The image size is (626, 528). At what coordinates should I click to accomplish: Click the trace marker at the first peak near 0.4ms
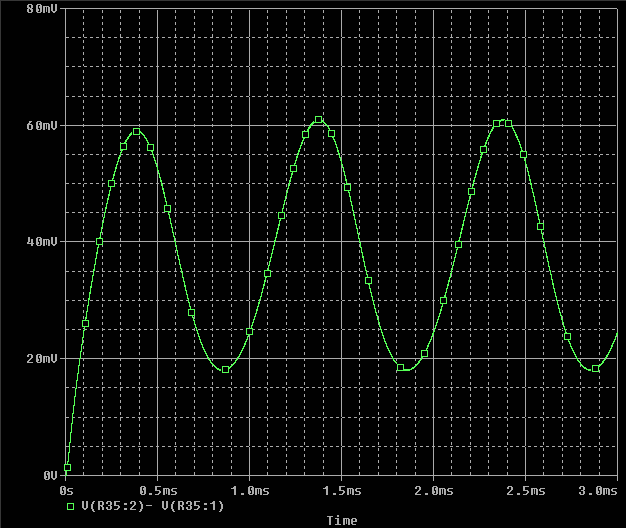[x=137, y=131]
